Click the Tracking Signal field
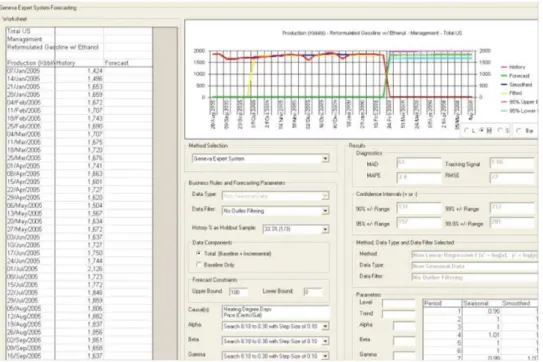 pyautogui.click(x=513, y=163)
